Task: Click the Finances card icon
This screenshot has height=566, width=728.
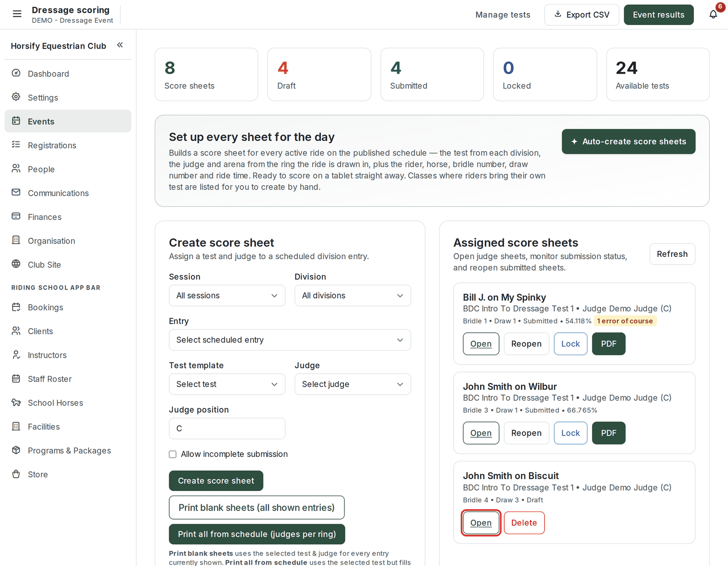Action: click(16, 216)
